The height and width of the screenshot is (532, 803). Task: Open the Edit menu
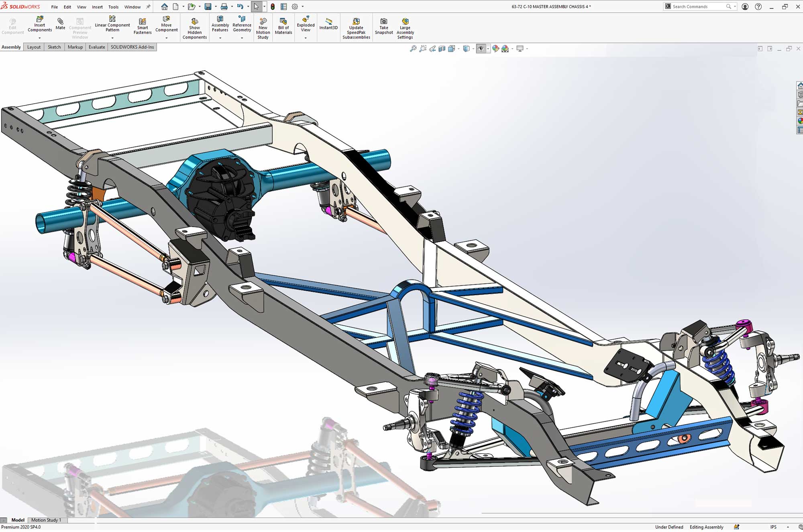point(67,7)
